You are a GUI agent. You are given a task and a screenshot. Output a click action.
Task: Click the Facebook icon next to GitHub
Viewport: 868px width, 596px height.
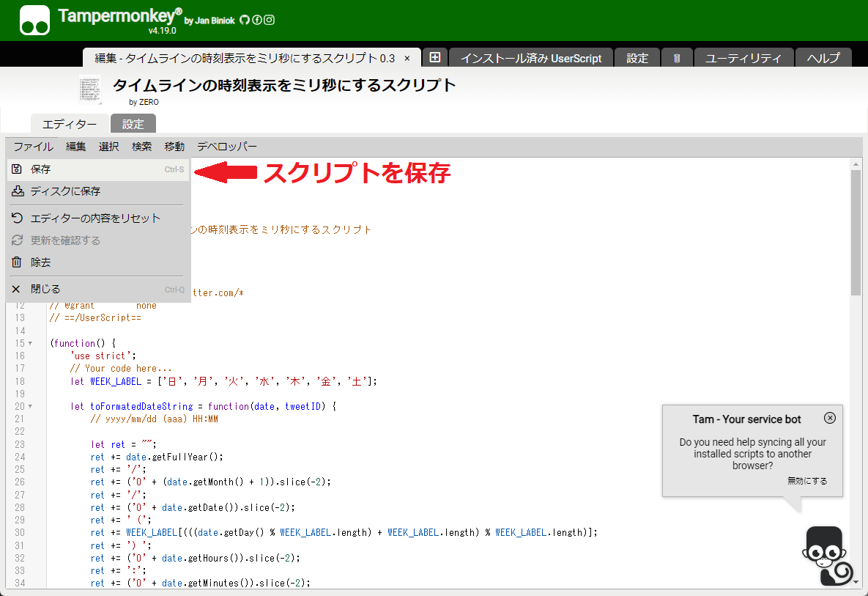point(257,20)
